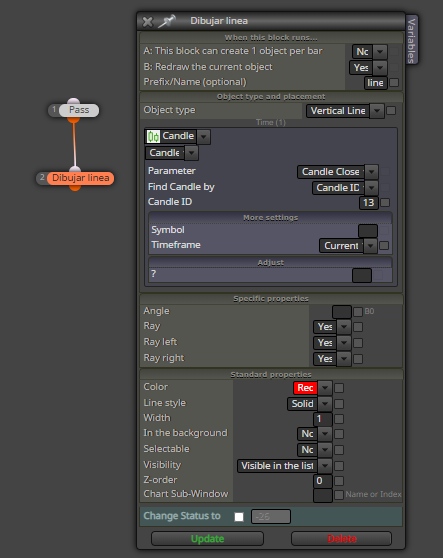Image resolution: width=443 pixels, height=558 pixels.
Task: Open Object type Vertical Line dropdown
Action: tap(345, 111)
